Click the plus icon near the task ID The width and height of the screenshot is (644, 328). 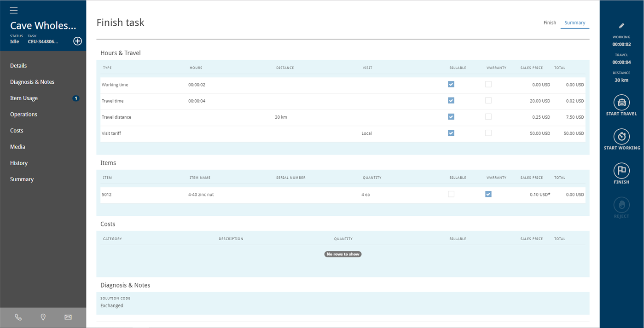tap(77, 41)
